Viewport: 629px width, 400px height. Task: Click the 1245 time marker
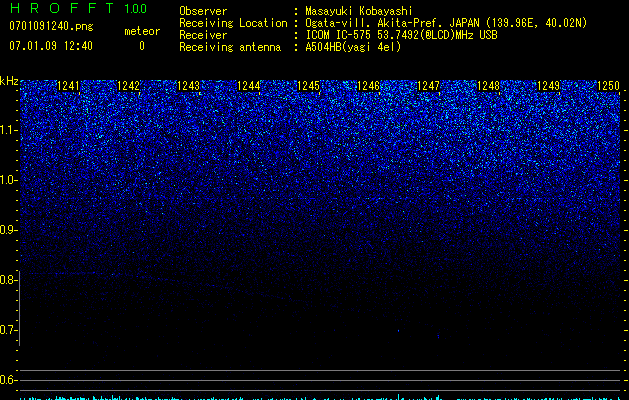pyautogui.click(x=308, y=86)
